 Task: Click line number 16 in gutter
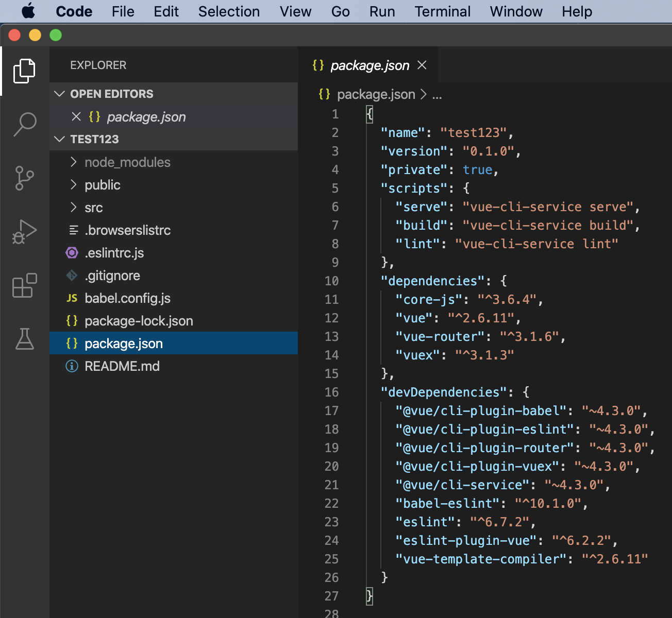coord(332,392)
